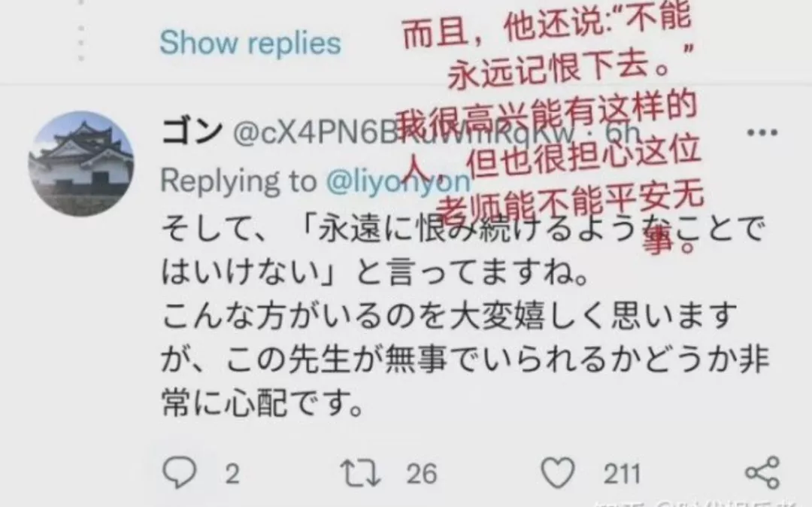The width and height of the screenshot is (812, 507).
Task: Open the share icon for this tweet
Action: [762, 472]
